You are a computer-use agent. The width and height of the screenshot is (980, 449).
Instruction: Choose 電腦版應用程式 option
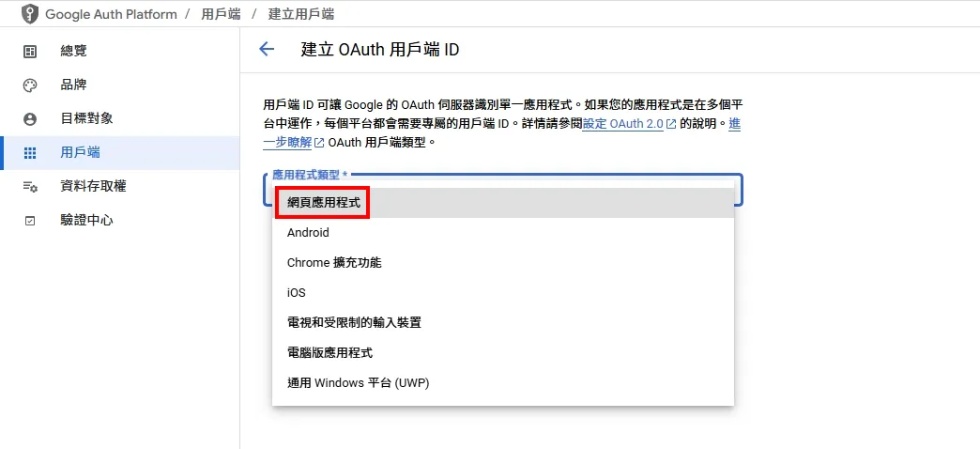(503, 352)
